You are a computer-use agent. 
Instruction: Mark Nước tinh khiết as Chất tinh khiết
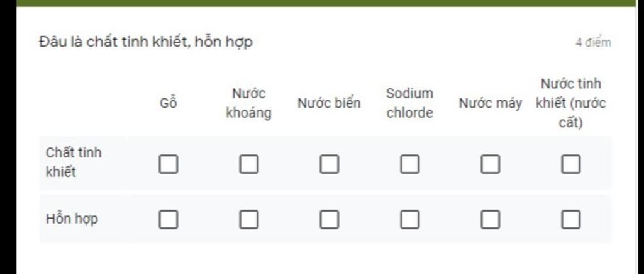[570, 164]
